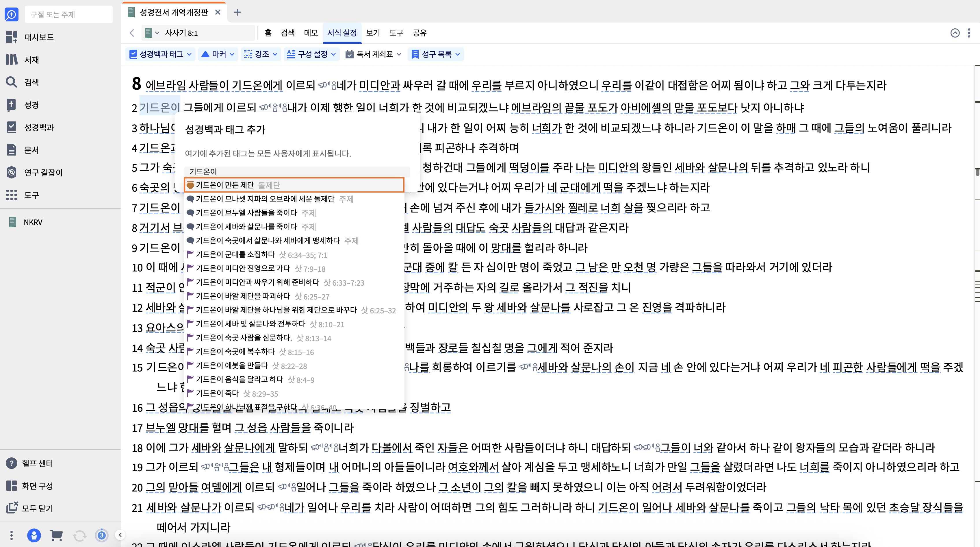Select suggestion 기드온이 에봇을 만들다
This screenshot has width=980, height=547.
point(294,365)
